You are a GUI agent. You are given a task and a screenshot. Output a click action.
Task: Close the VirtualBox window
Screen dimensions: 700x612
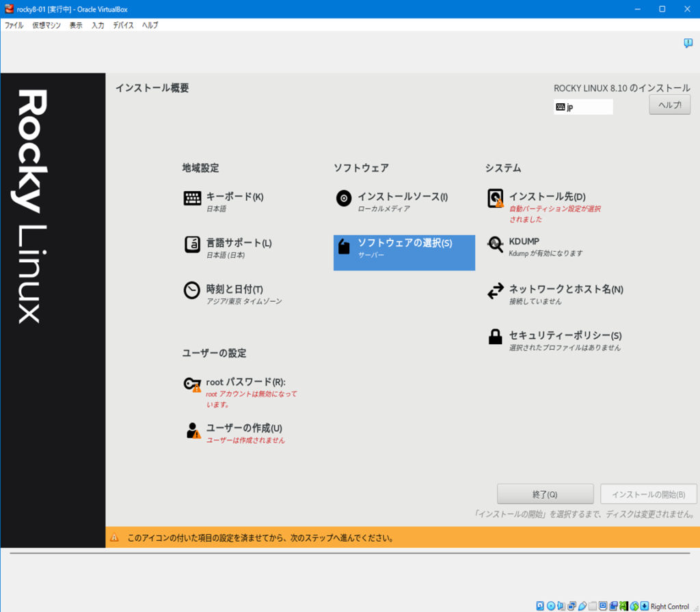coord(687,9)
